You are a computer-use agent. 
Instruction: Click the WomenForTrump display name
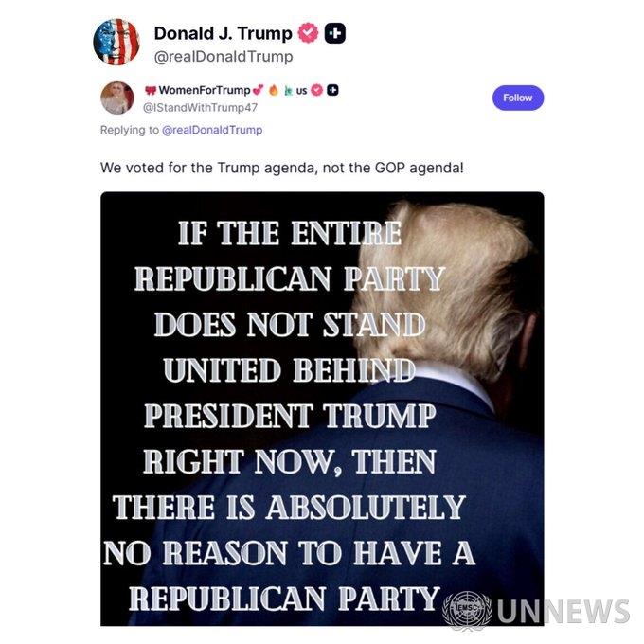[205, 90]
